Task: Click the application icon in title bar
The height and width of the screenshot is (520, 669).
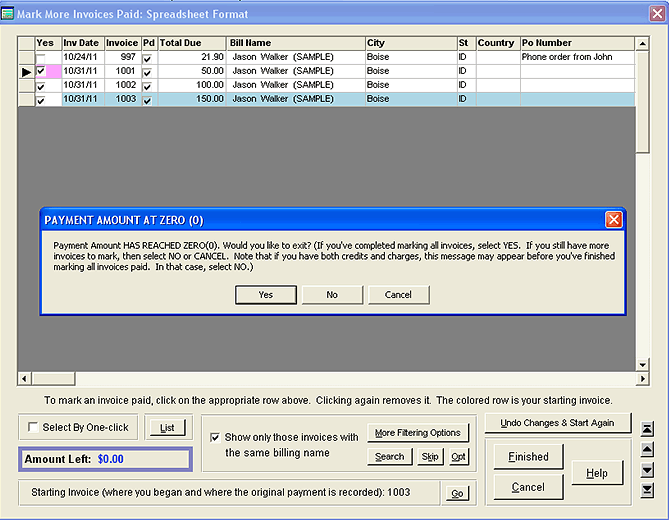Action: pos(9,14)
